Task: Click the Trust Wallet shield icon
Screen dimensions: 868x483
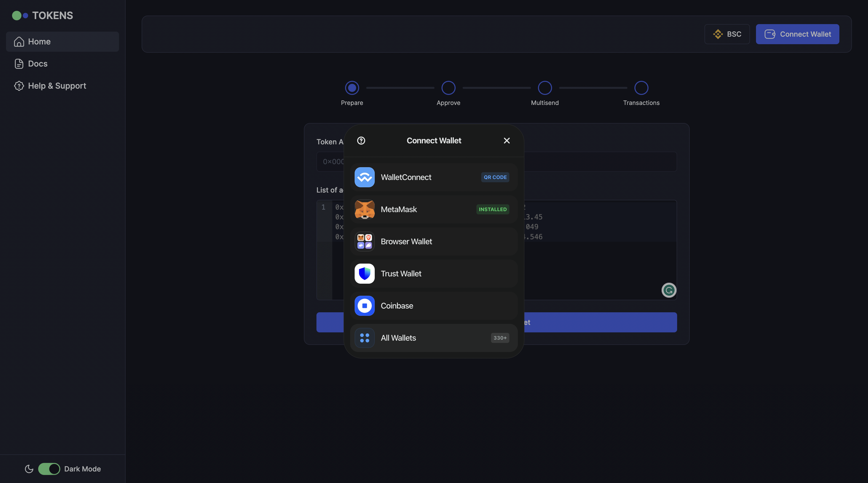Action: pyautogui.click(x=364, y=273)
